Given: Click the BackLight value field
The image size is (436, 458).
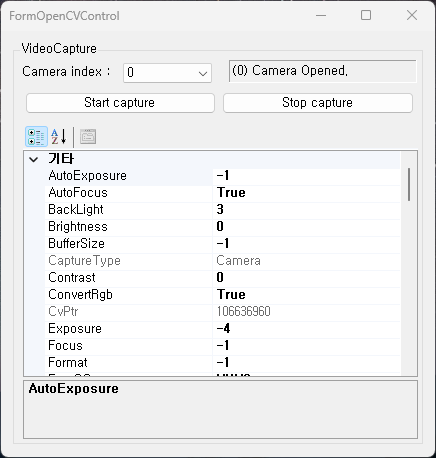Looking at the screenshot, I should [x=306, y=210].
